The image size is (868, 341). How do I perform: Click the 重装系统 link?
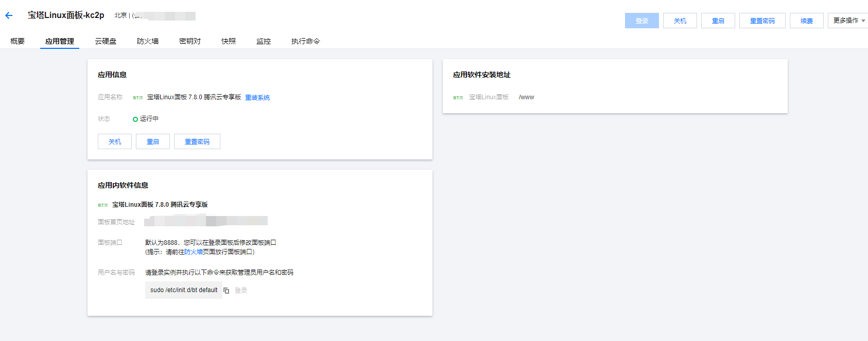pyautogui.click(x=257, y=98)
